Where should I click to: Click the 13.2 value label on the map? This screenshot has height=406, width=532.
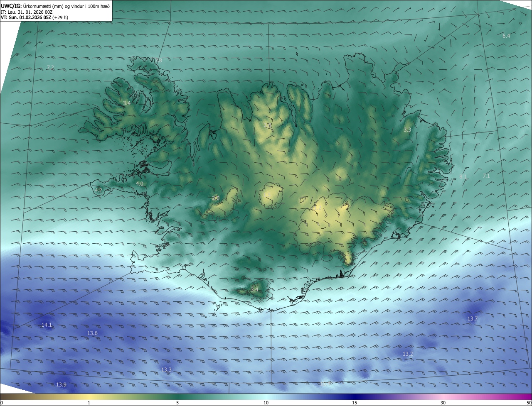tap(408, 354)
